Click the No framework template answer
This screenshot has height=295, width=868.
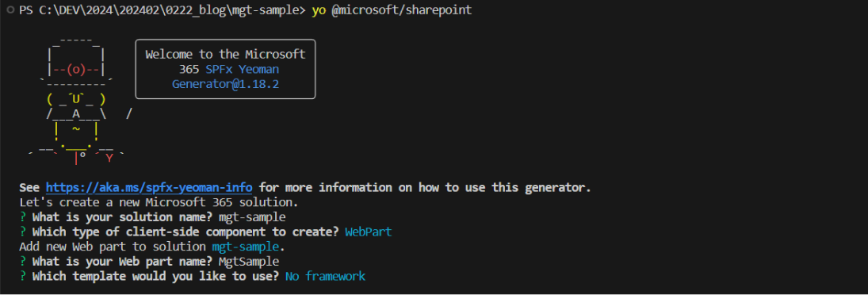coord(325,276)
